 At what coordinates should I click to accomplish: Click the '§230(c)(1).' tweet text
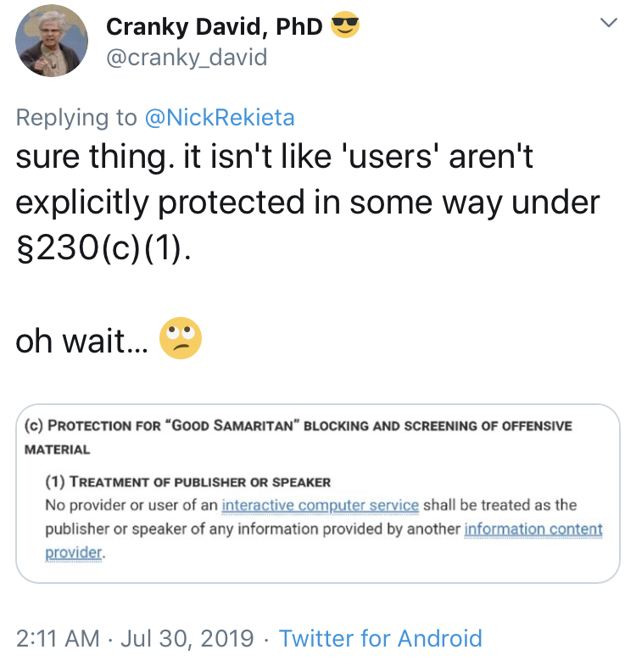[x=103, y=248]
